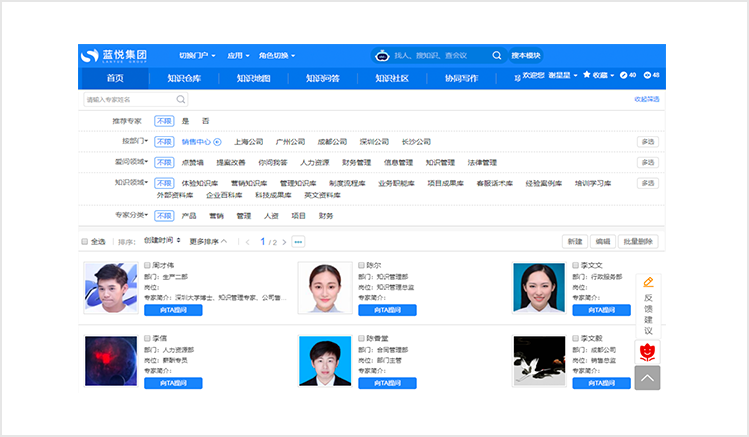Click the red flower icon on right sidebar
Screen dimensions: 749x437
coord(648,351)
